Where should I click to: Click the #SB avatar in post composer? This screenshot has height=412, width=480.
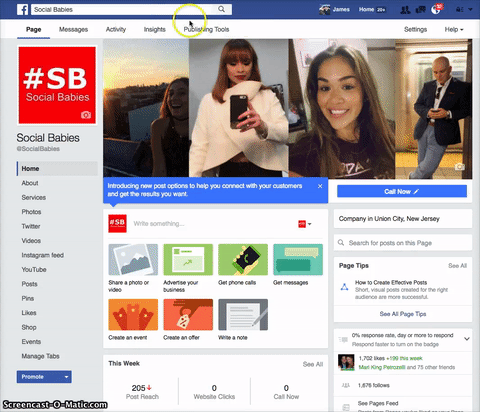(x=117, y=223)
